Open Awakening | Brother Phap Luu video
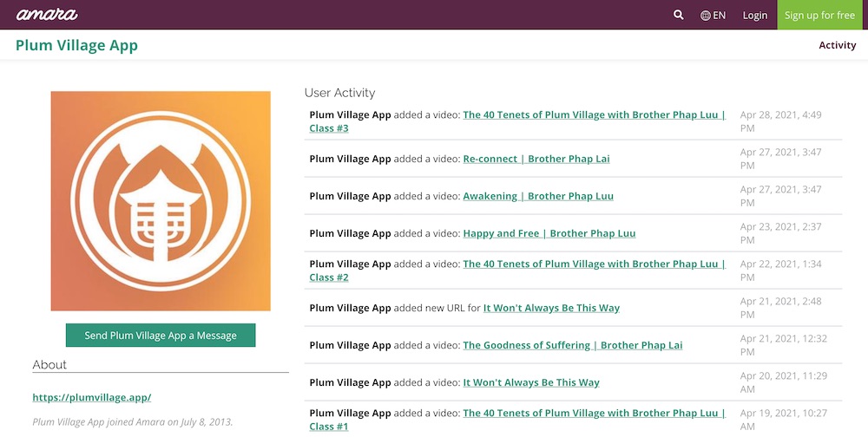This screenshot has width=868, height=437. (x=538, y=196)
